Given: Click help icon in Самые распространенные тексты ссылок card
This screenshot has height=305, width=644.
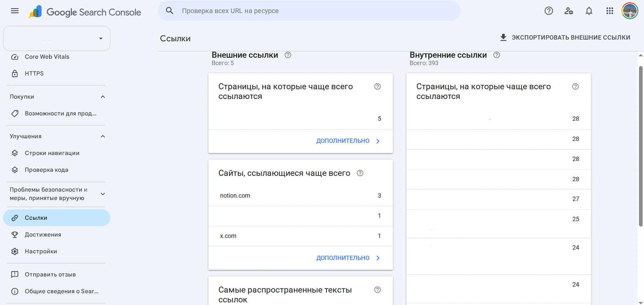Looking at the screenshot, I should click(x=378, y=290).
